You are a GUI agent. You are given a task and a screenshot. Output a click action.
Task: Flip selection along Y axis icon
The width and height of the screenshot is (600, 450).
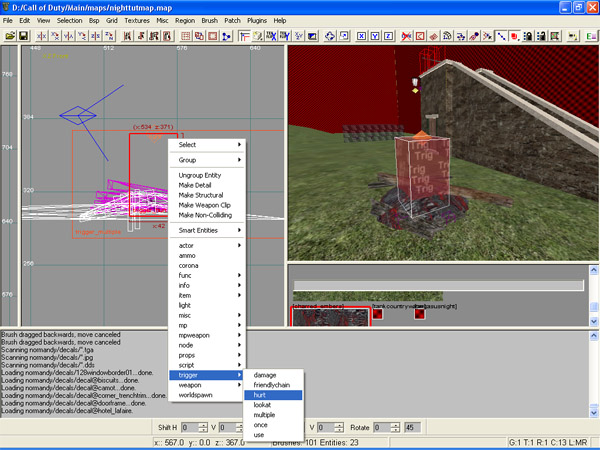coord(68,36)
